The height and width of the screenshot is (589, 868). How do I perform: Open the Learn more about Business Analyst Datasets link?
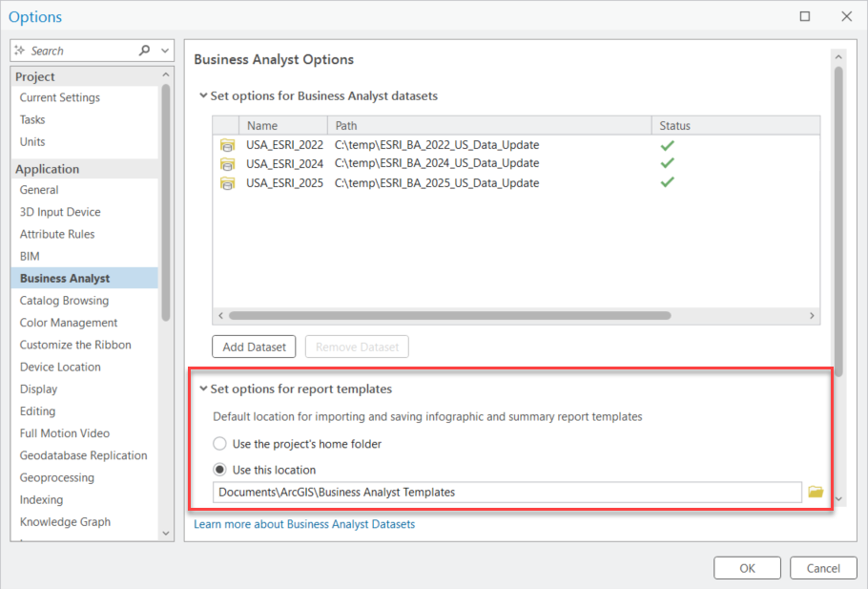tap(304, 524)
